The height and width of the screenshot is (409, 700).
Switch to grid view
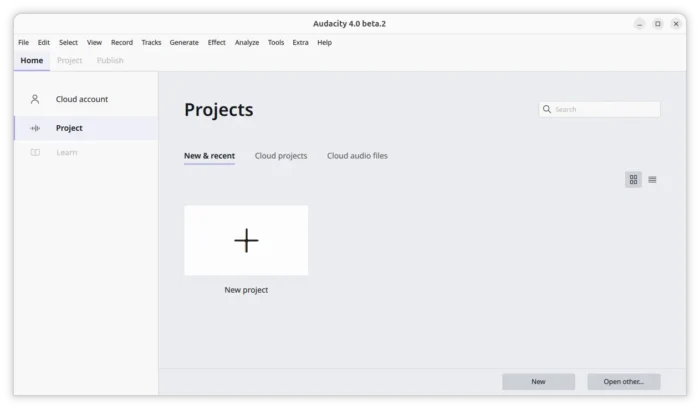tap(633, 179)
